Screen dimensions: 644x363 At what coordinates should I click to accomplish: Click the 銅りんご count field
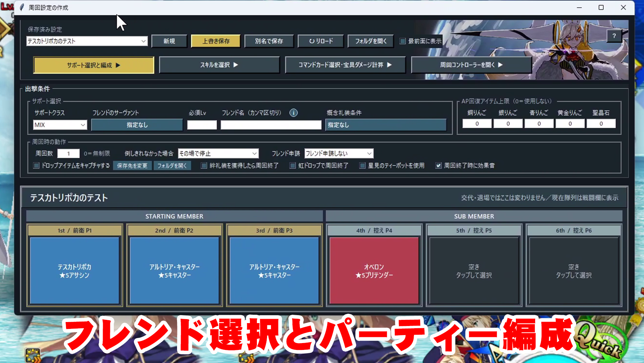(477, 124)
